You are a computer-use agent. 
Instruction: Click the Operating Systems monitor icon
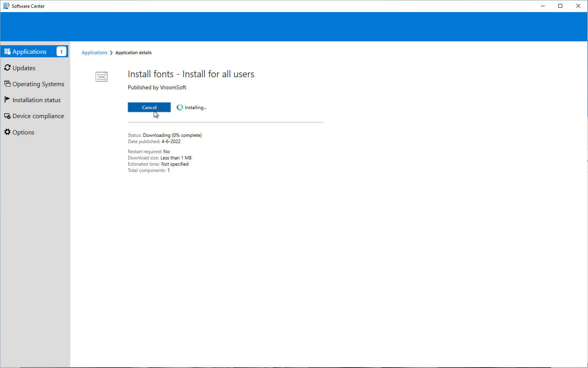pyautogui.click(x=7, y=84)
